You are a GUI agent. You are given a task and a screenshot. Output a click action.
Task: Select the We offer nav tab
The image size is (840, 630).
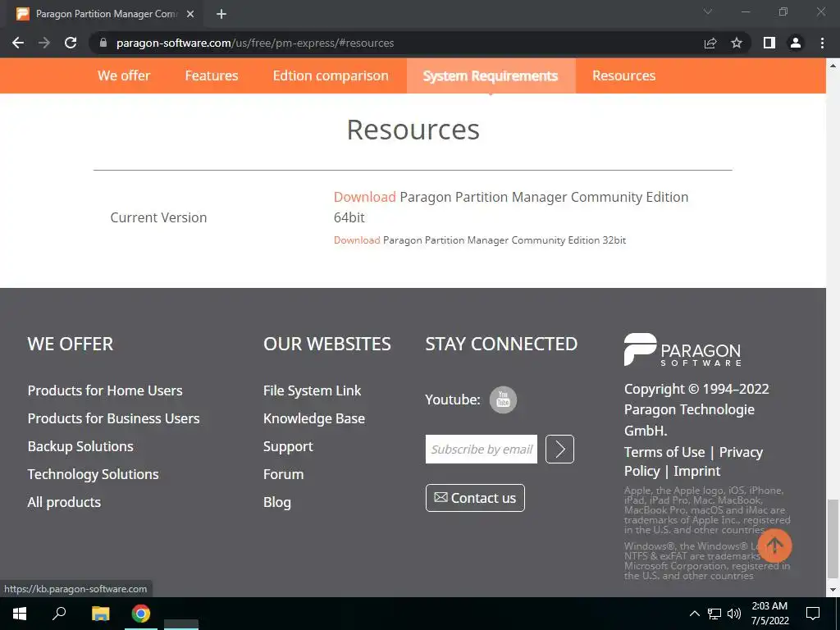click(124, 75)
